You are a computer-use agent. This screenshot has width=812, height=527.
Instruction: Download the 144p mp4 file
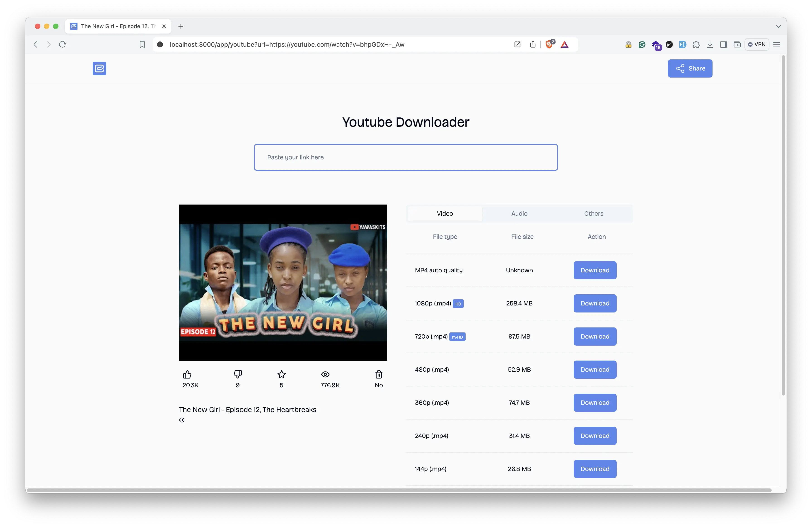coord(595,469)
